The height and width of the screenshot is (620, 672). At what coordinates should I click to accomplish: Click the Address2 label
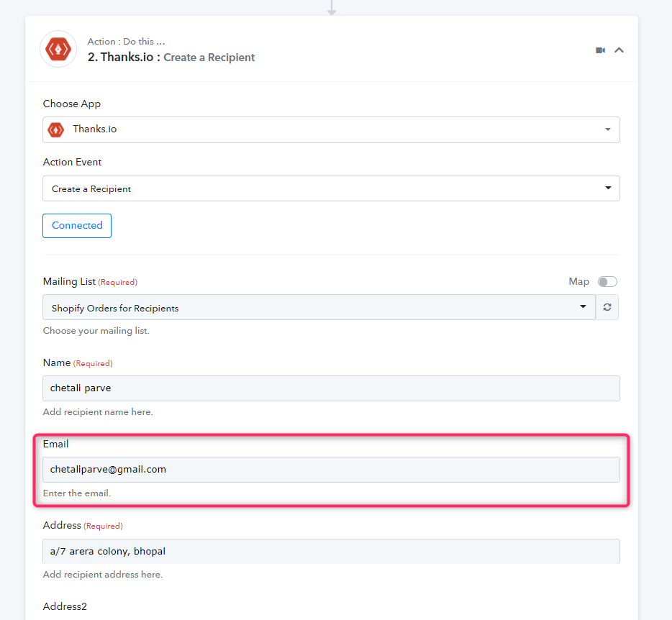[x=65, y=607]
